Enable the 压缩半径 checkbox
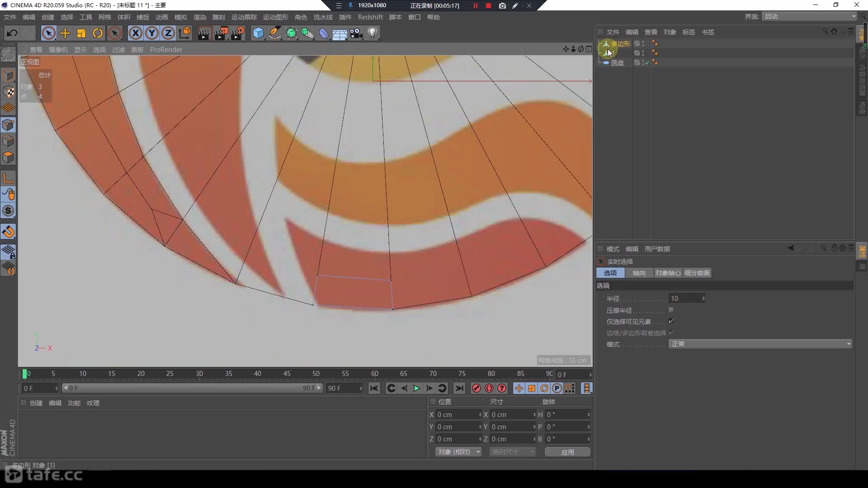 [x=671, y=310]
